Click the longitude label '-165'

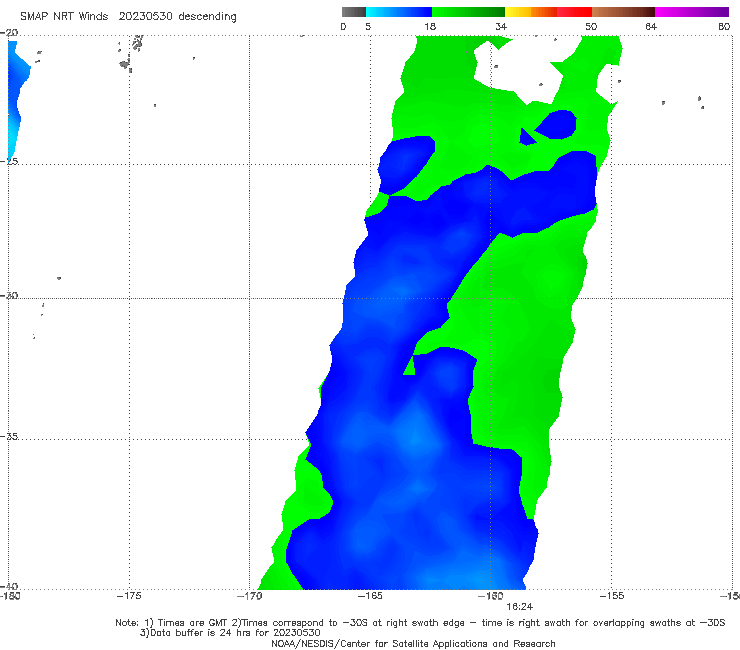370,596
